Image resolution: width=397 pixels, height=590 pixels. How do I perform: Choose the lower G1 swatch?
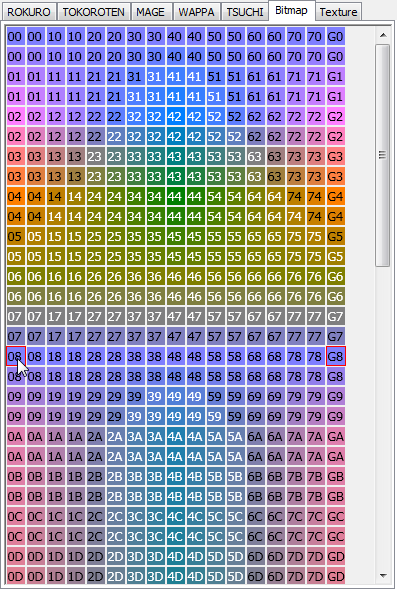tap(335, 96)
